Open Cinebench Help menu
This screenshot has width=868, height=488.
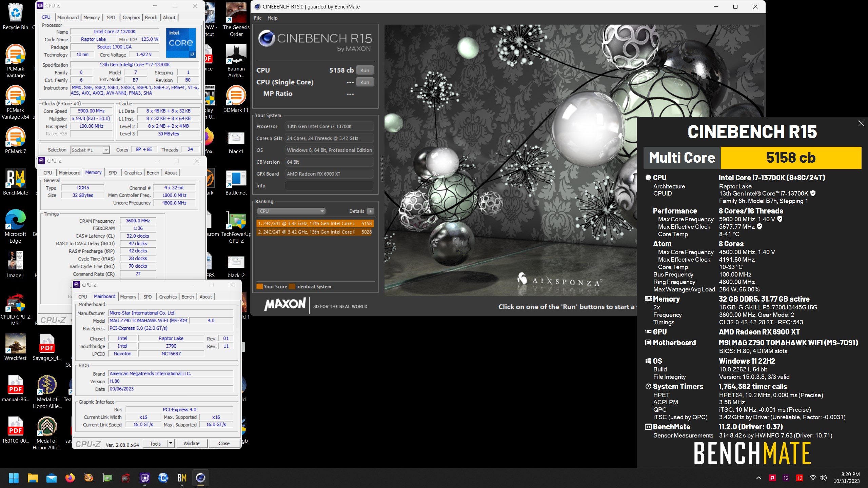click(x=272, y=18)
